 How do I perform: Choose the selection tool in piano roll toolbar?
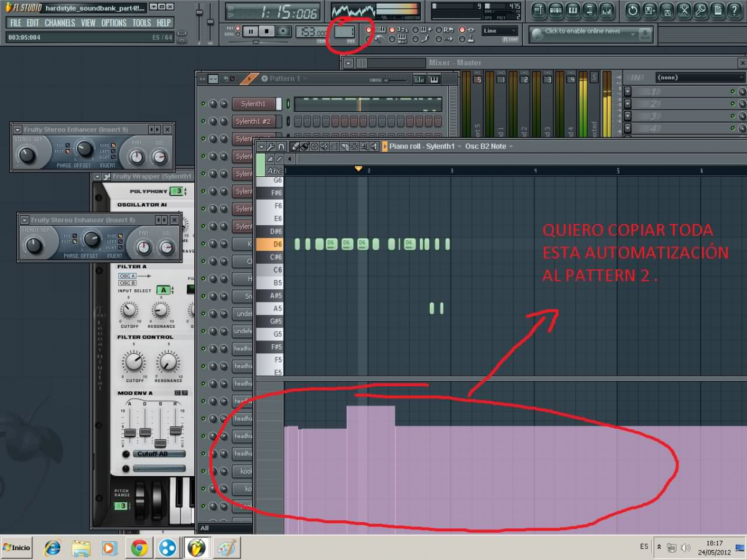point(354,146)
